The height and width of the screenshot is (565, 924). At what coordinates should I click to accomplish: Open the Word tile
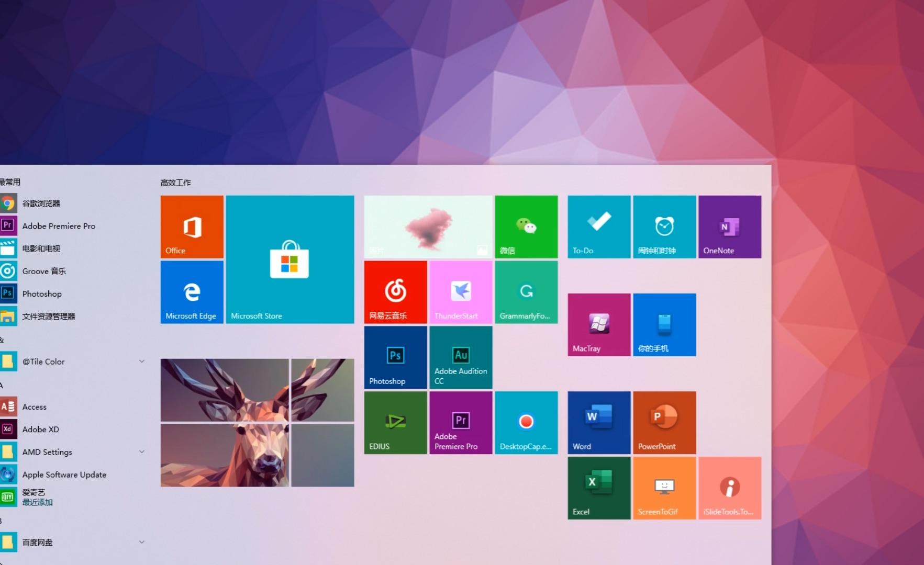coord(598,422)
